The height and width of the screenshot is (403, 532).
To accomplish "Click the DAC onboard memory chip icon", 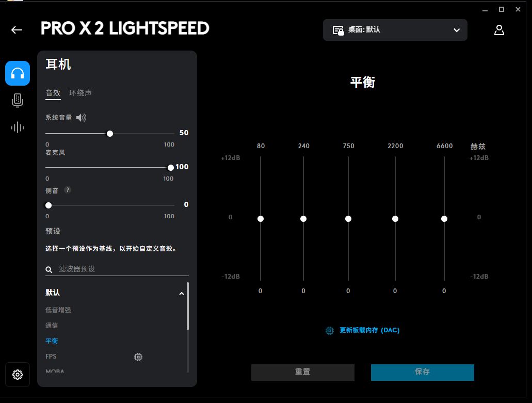I will pos(329,330).
